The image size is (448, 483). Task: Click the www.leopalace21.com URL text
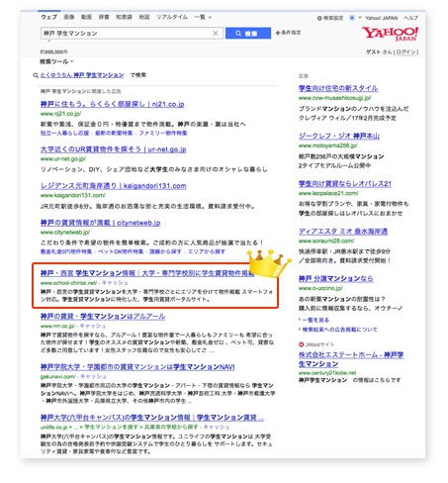click(328, 193)
